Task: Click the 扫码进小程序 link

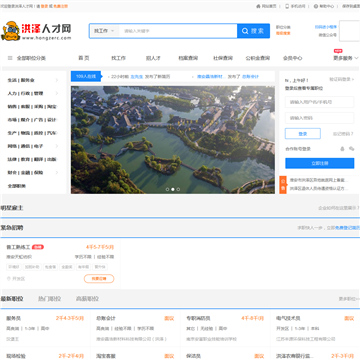Action: pyautogui.click(x=326, y=27)
